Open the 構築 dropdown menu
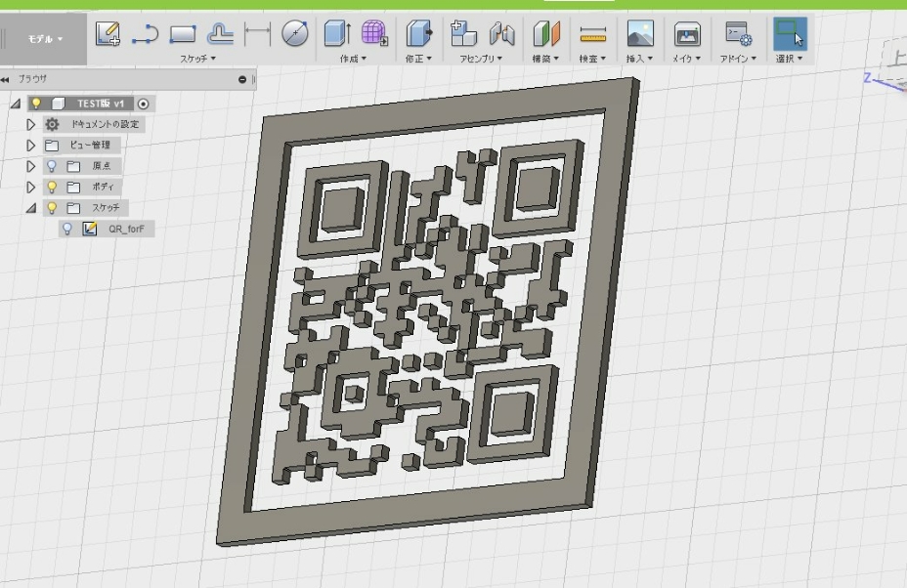This screenshot has height=588, width=907. tap(545, 59)
